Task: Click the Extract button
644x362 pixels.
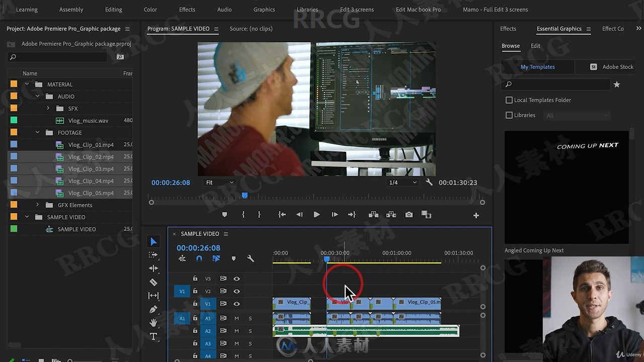Action: click(391, 215)
